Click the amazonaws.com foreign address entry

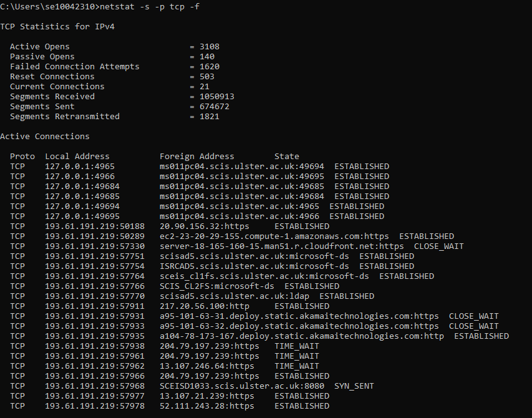(x=274, y=236)
